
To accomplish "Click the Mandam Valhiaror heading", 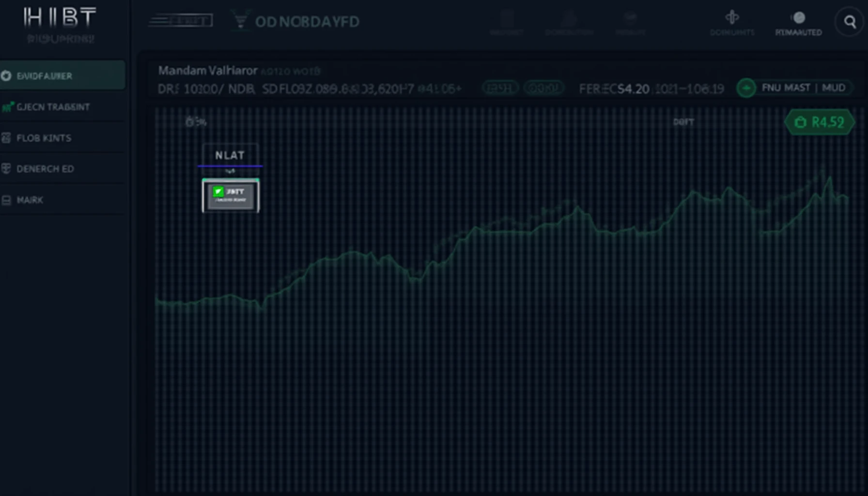I will (208, 71).
